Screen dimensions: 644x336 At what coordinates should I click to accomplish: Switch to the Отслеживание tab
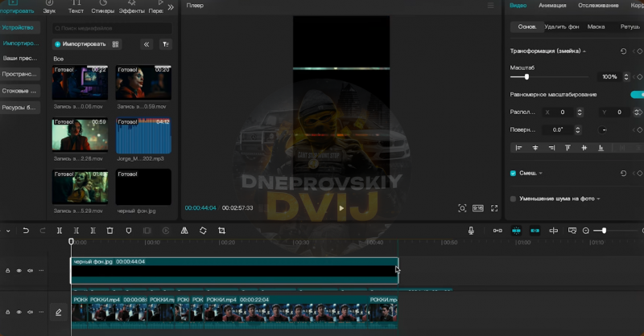click(598, 6)
